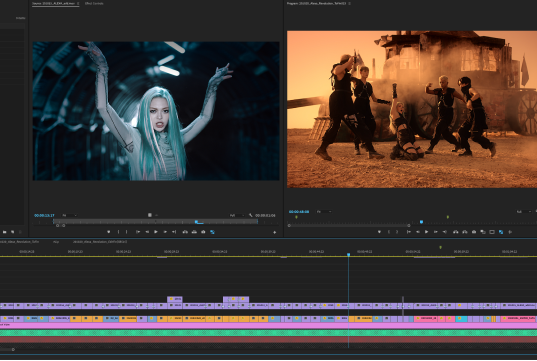Viewport: 537px width, 361px height.
Task: Select the green audio track clip
Action: (268, 333)
